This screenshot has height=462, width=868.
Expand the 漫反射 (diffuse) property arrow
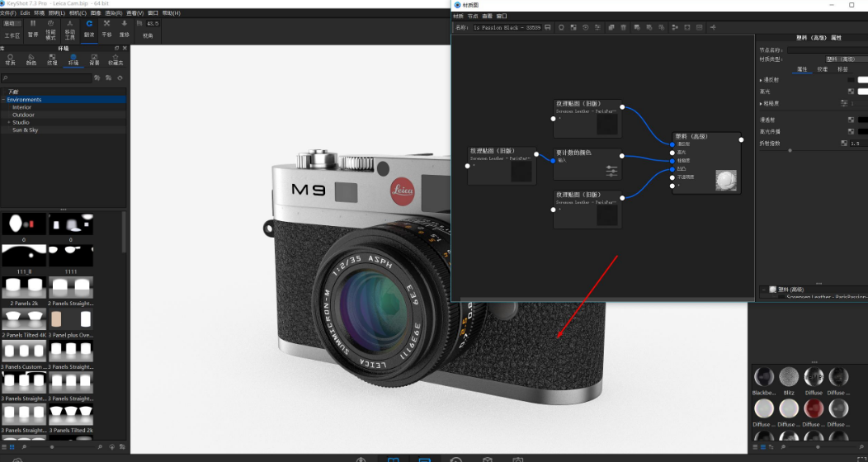pos(761,80)
